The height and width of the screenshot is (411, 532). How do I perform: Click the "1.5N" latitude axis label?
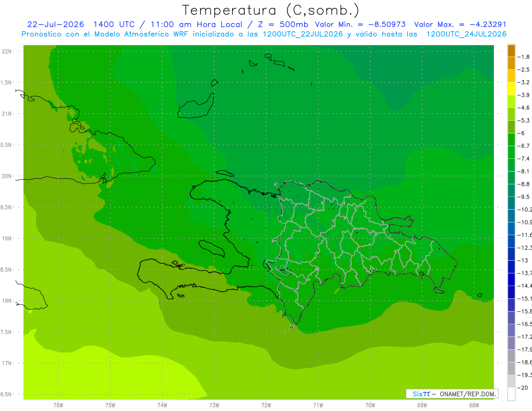coord(7,82)
